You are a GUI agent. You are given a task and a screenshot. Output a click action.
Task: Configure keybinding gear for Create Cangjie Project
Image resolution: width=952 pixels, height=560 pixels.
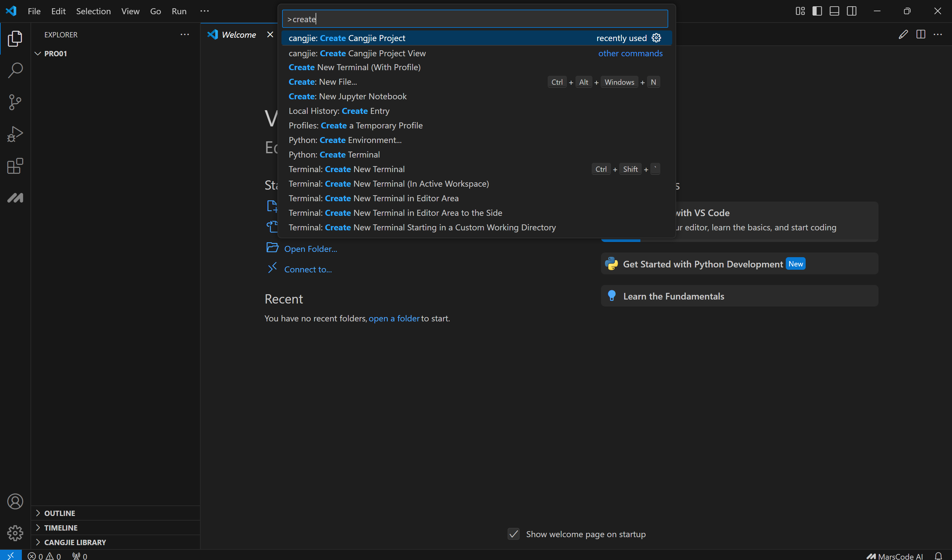click(657, 38)
